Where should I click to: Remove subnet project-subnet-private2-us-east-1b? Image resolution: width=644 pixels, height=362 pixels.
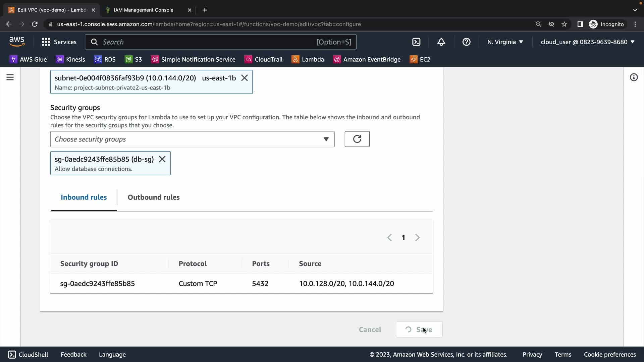(245, 78)
